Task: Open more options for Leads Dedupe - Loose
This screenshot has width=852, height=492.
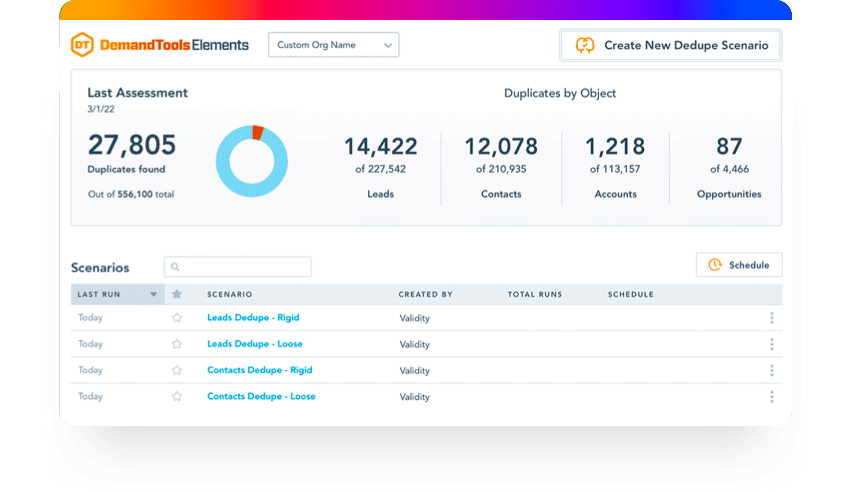Action: click(x=772, y=344)
